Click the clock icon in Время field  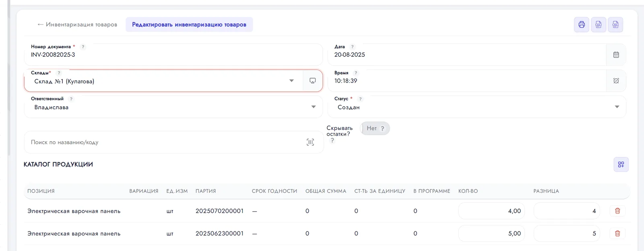[616, 81]
